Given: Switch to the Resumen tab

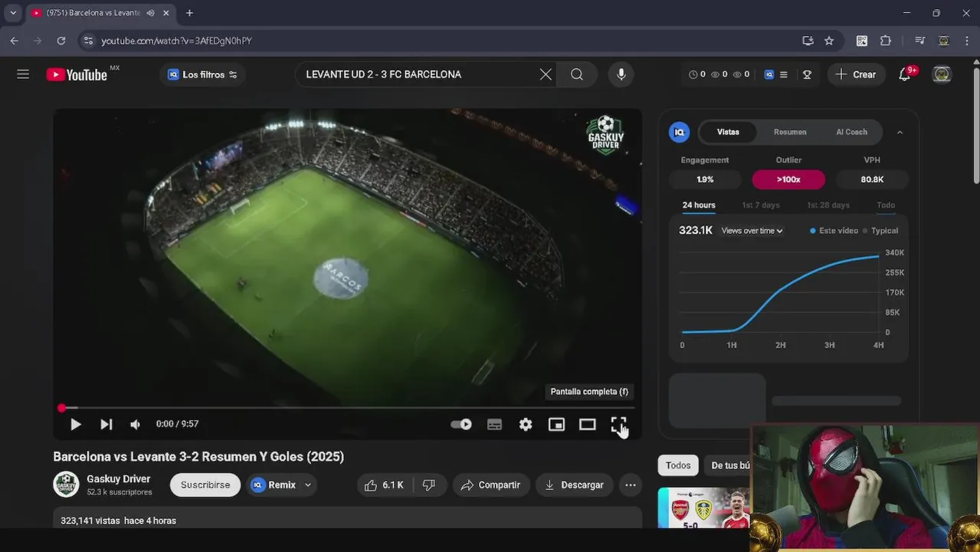Looking at the screenshot, I should (790, 132).
